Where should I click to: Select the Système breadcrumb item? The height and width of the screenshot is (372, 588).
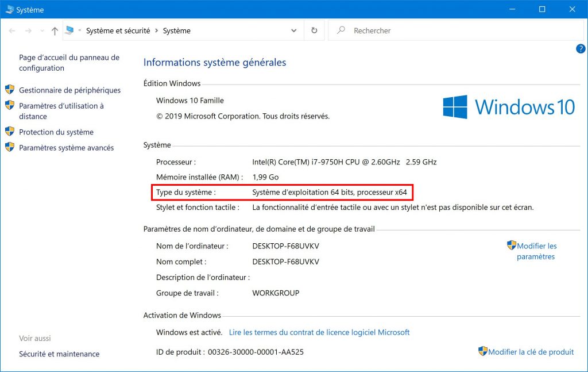click(x=176, y=31)
